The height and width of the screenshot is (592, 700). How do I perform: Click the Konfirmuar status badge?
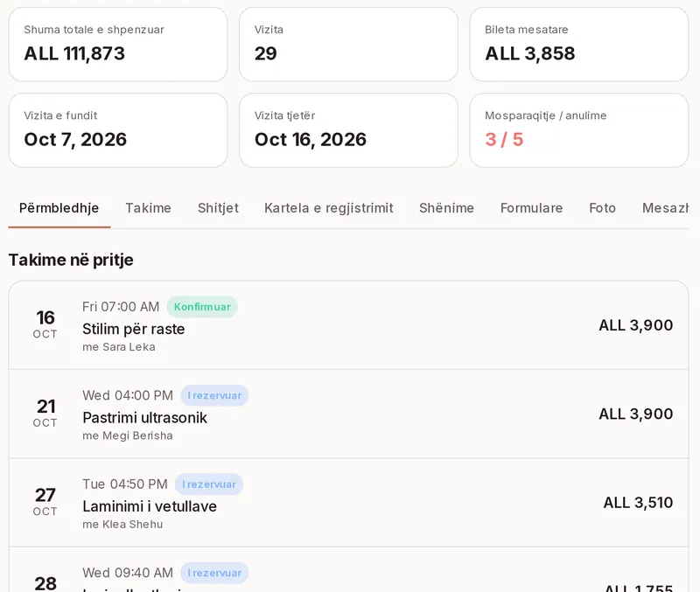click(x=202, y=307)
